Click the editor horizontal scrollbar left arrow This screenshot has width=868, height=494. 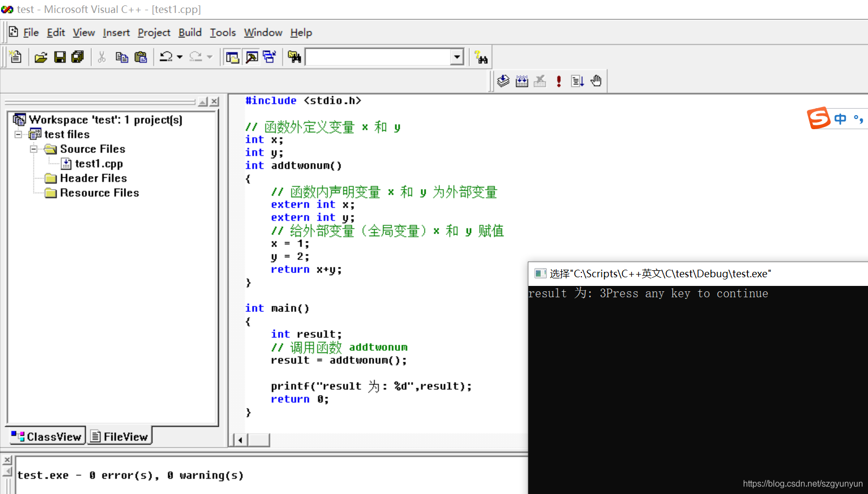point(240,440)
